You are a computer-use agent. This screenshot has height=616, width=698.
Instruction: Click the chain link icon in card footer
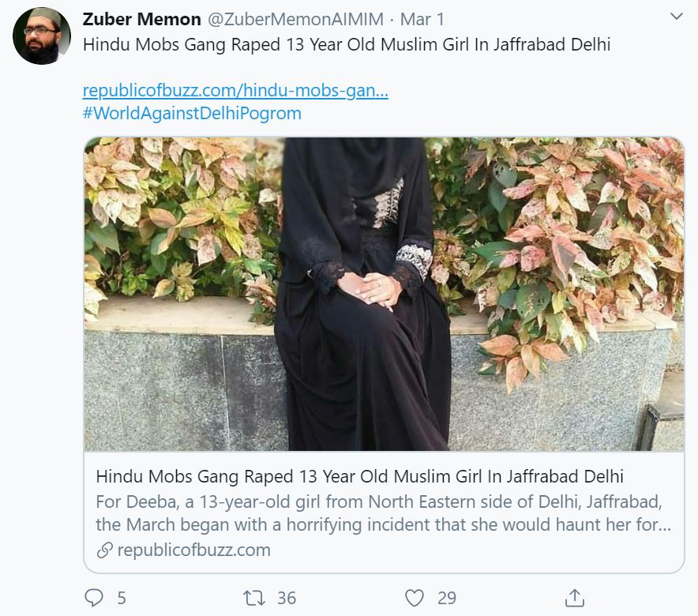pyautogui.click(x=103, y=550)
